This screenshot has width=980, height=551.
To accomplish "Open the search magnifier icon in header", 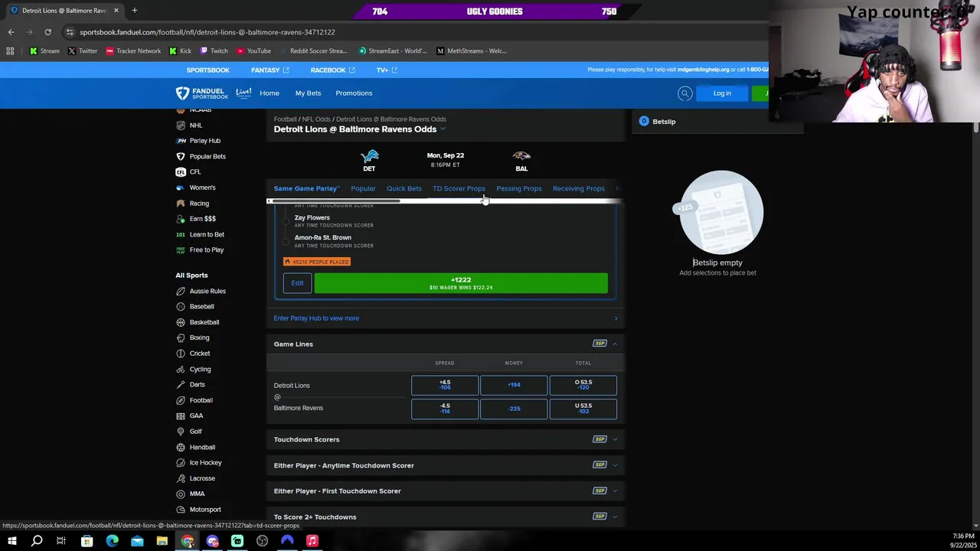I will 684,93.
